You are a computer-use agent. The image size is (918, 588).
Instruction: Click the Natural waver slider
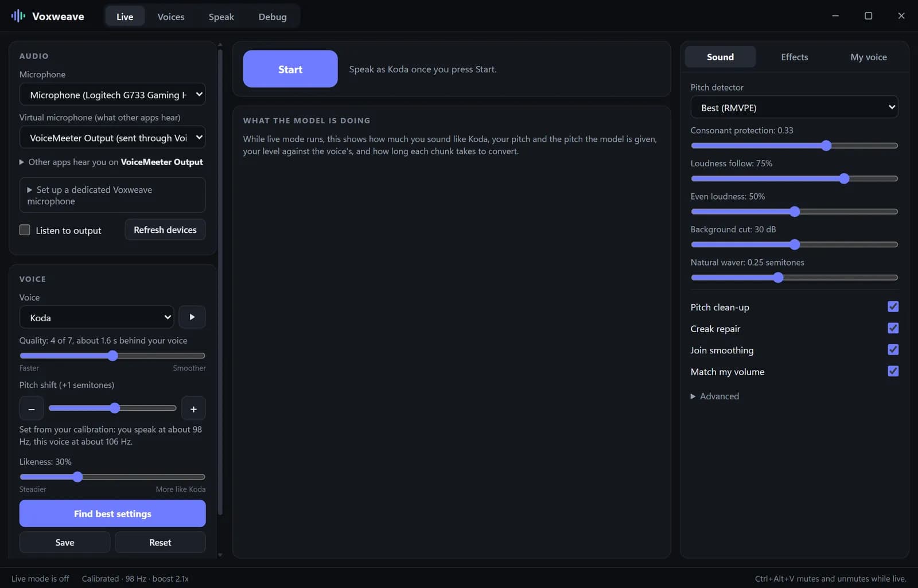click(x=794, y=278)
